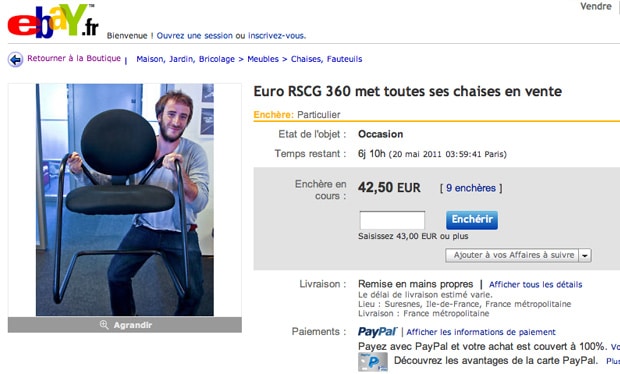
Task: Click the PayPal logo
Action: click(x=377, y=332)
